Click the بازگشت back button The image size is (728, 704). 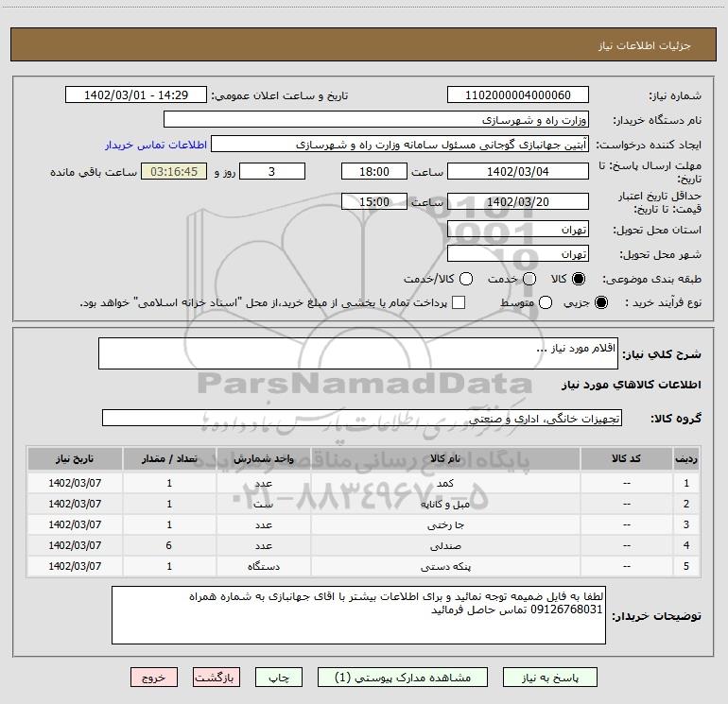(217, 678)
